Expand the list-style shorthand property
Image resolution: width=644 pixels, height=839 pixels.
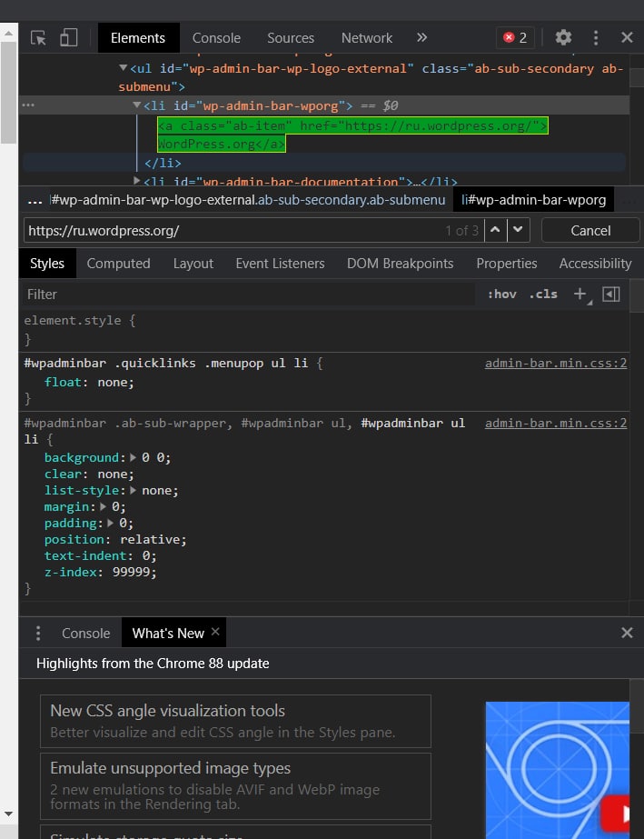134,490
